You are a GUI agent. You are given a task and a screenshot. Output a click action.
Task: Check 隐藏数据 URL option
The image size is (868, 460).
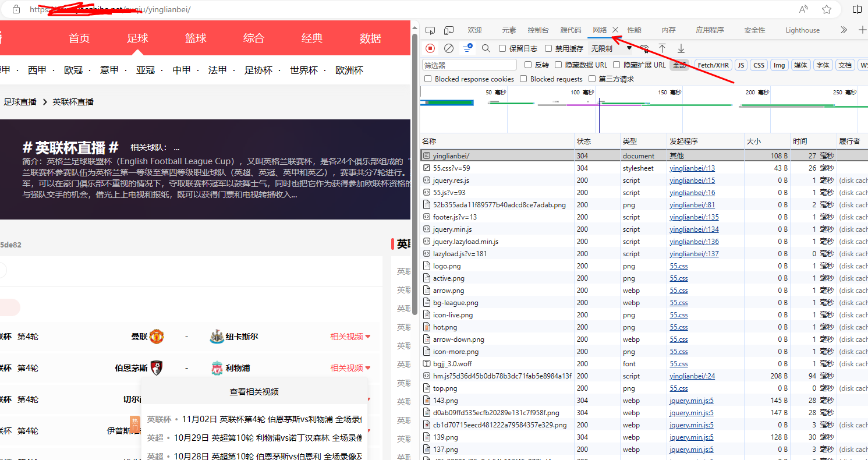[558, 65]
